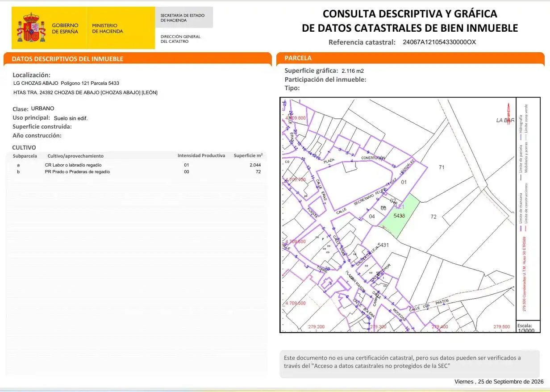Select cadastral reference value 24067A121054330000OX

coord(439,42)
